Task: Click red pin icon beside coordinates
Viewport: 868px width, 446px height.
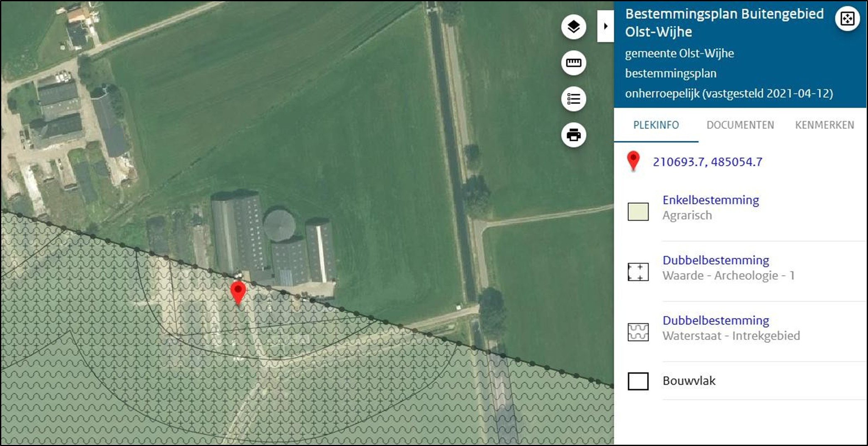Action: point(633,161)
